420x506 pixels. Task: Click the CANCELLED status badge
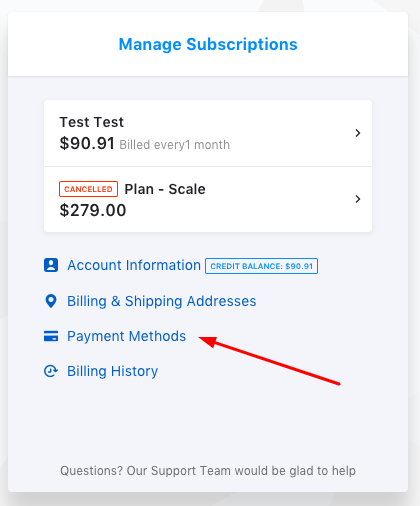pos(88,189)
